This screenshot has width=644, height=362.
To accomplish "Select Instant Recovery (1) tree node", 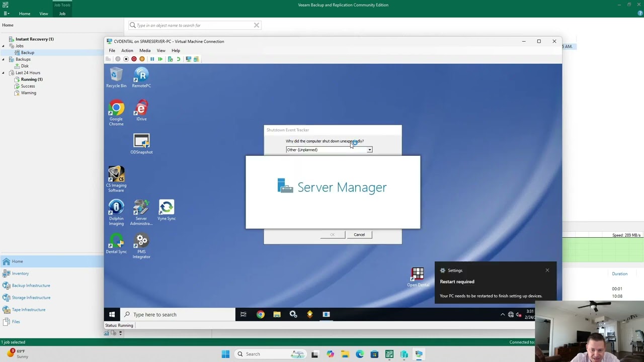I will pos(34,39).
